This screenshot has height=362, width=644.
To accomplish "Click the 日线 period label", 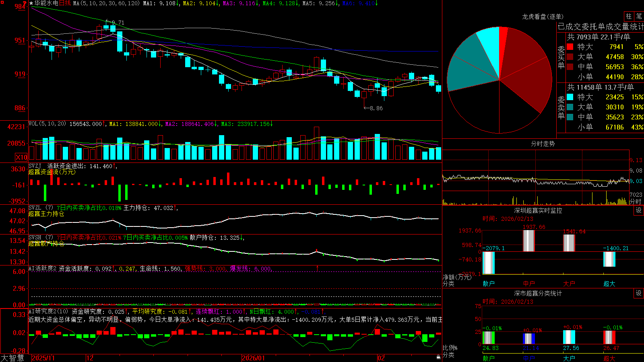I will tap(65, 3).
